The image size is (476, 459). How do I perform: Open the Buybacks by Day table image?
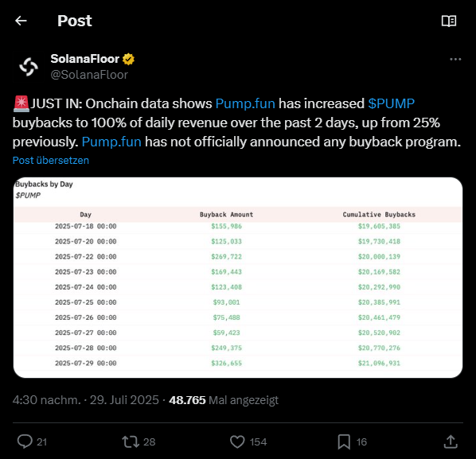238,278
